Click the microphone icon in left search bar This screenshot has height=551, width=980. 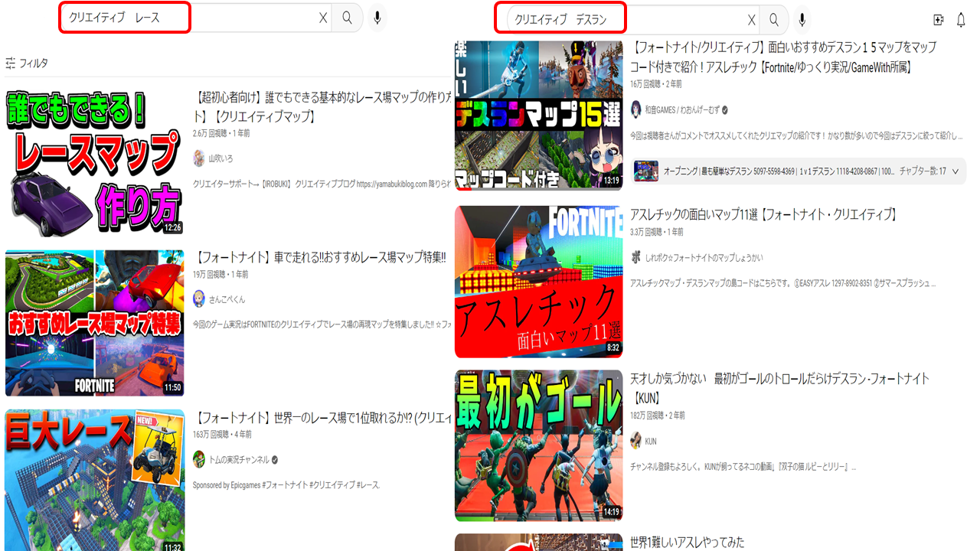[x=377, y=19]
